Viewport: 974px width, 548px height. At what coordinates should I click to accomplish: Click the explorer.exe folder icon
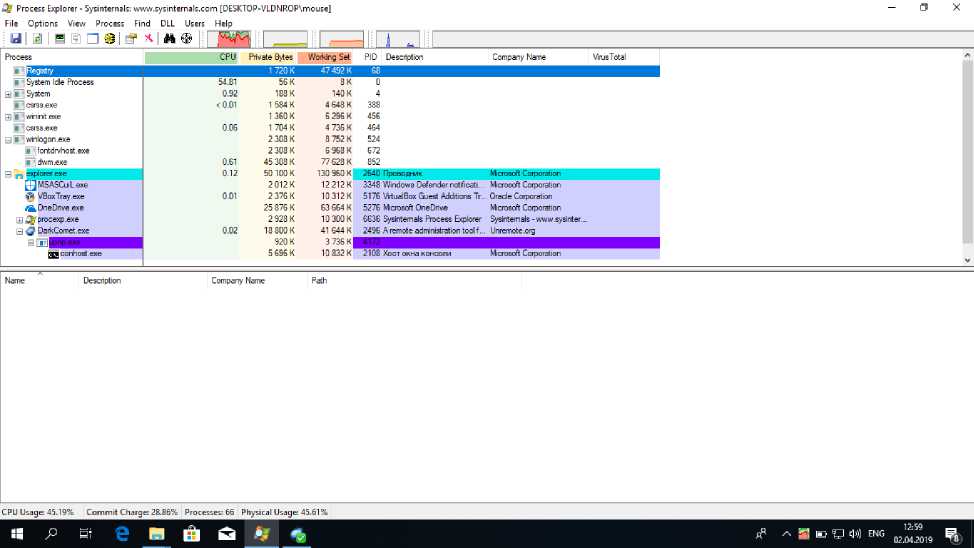(x=19, y=174)
